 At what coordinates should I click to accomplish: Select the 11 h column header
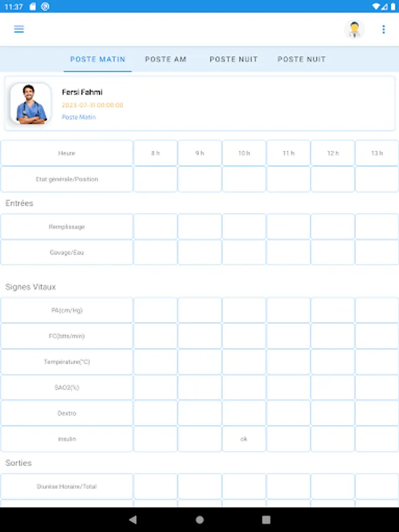pyautogui.click(x=288, y=153)
